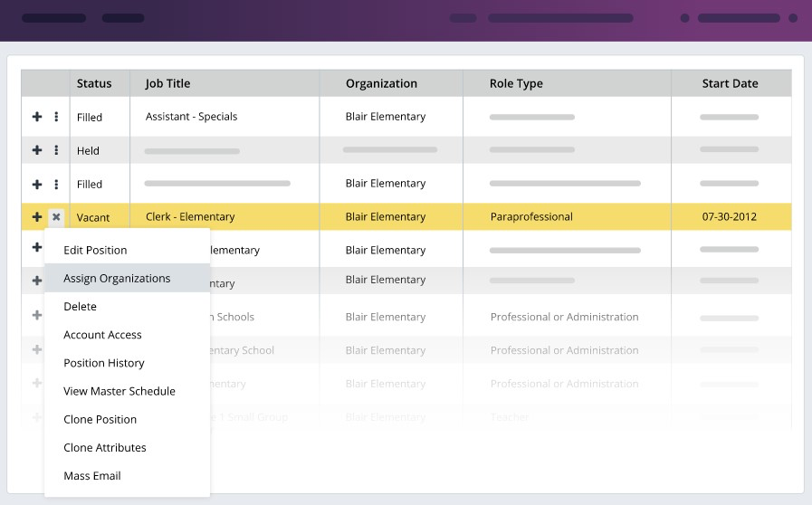
Task: View Position History from the menu
Action: pyautogui.click(x=104, y=363)
